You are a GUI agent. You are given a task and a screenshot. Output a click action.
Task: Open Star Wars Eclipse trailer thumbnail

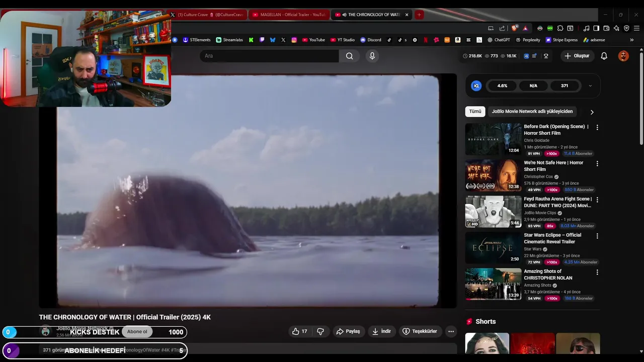(x=493, y=248)
